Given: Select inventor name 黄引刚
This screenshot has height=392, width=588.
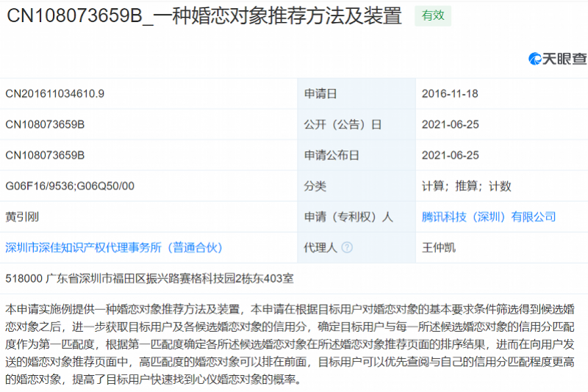Looking at the screenshot, I should point(22,217).
